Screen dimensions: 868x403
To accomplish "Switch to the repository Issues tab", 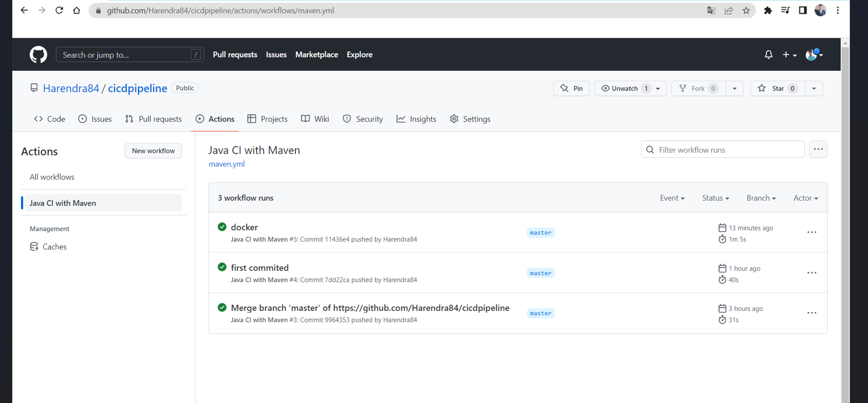I will click(x=95, y=119).
